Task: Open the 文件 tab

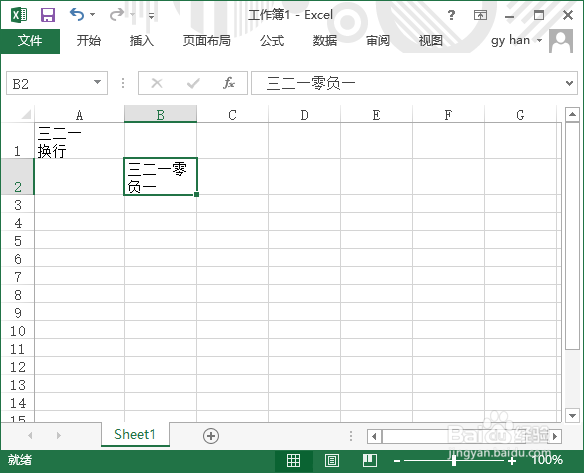Action: click(30, 41)
